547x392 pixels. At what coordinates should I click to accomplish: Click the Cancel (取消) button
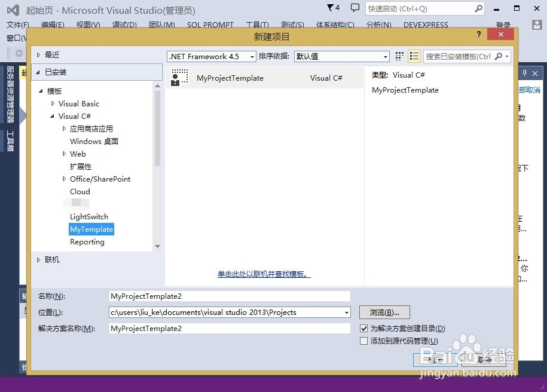coord(484,360)
